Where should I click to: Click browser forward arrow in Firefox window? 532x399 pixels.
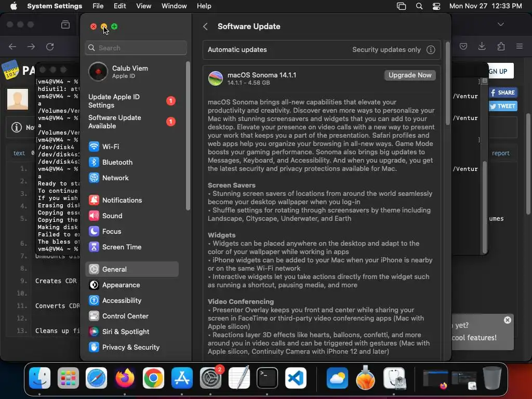31,46
